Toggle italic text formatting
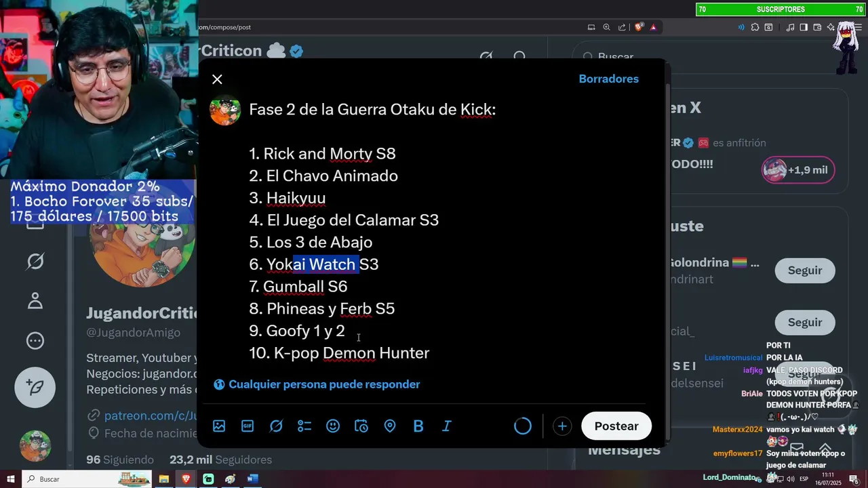Screen dimensions: 868x488 447,426
